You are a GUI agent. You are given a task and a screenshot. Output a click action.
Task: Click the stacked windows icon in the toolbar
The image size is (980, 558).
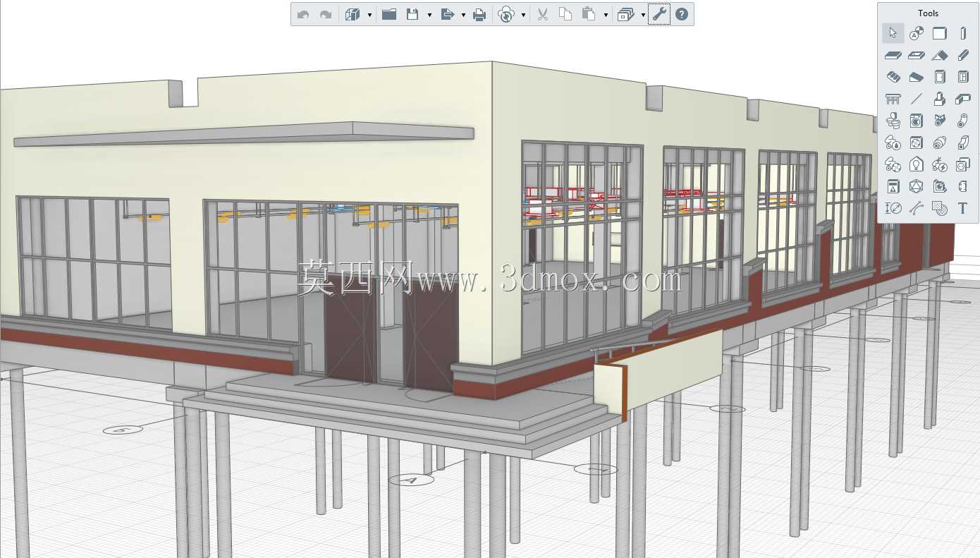tap(625, 14)
